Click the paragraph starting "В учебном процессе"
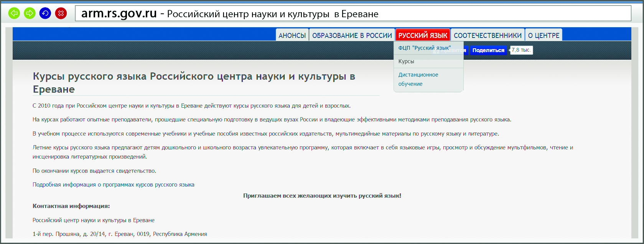 pos(266,134)
